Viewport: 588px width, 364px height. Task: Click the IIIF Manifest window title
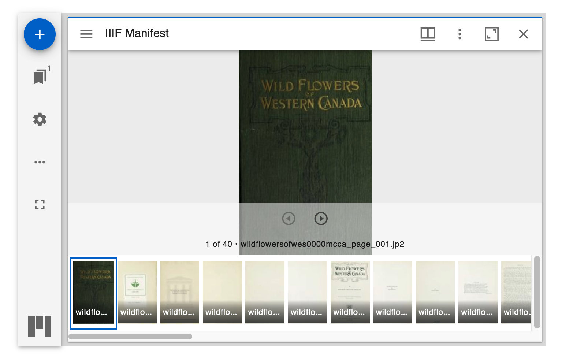click(137, 33)
